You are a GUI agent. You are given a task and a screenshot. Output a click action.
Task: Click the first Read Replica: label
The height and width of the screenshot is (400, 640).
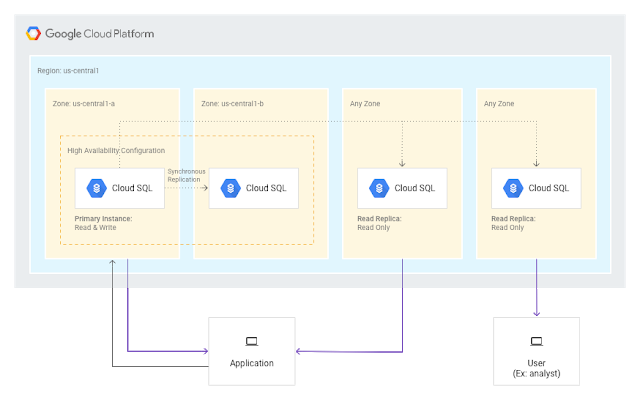coord(379,219)
